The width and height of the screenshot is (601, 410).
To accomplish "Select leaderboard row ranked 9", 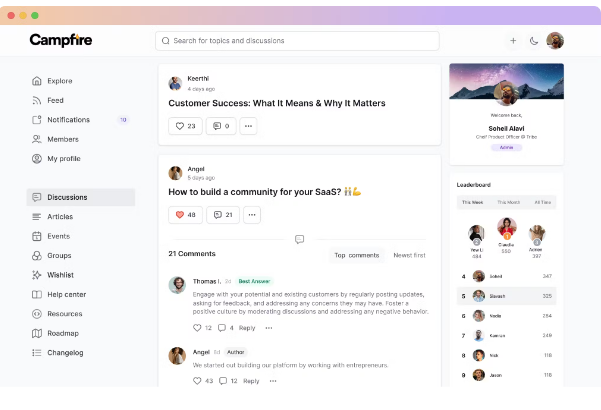I will tap(506, 375).
